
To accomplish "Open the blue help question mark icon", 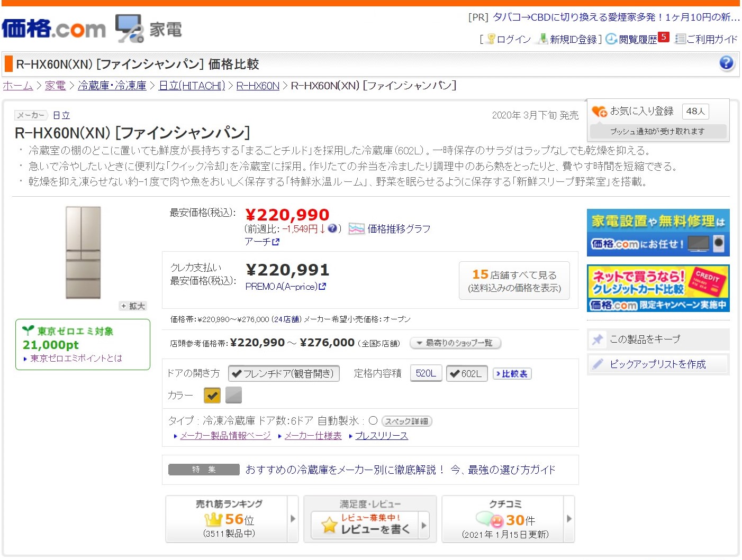I will (727, 63).
